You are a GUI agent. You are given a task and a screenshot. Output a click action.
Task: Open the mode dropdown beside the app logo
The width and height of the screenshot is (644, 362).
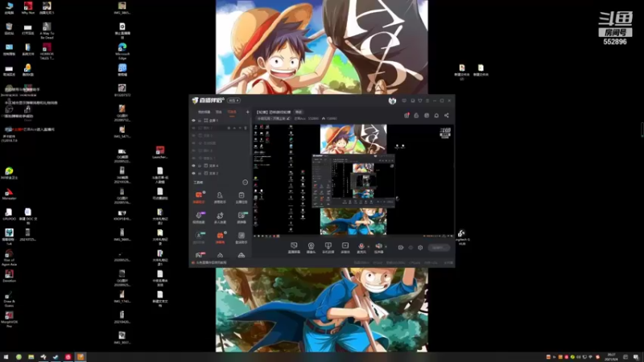[x=233, y=101]
